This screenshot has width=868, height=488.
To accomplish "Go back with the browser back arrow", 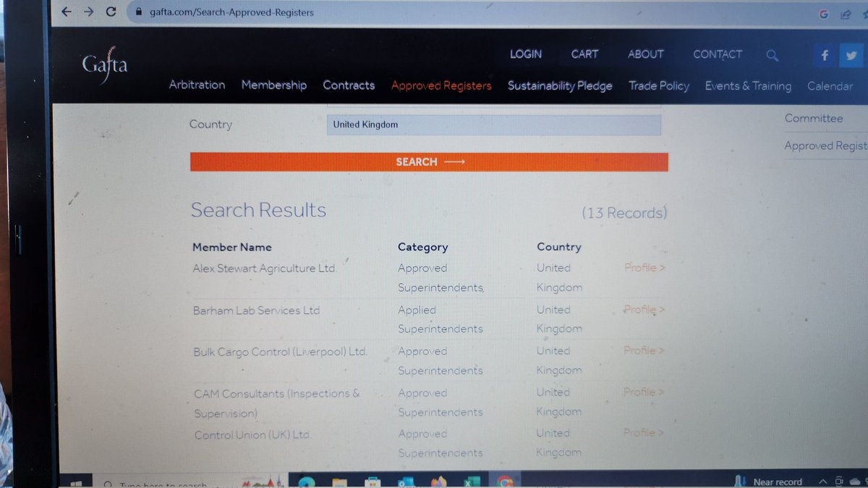I will click(67, 12).
